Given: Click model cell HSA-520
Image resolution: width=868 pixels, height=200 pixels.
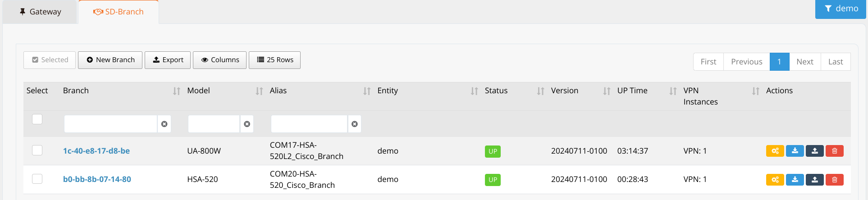Looking at the screenshot, I should pos(202,179).
